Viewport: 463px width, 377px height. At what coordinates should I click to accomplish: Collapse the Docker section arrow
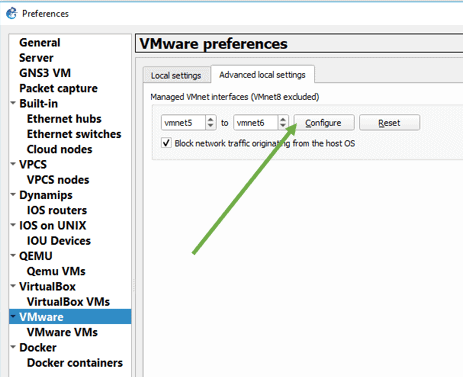click(13, 347)
